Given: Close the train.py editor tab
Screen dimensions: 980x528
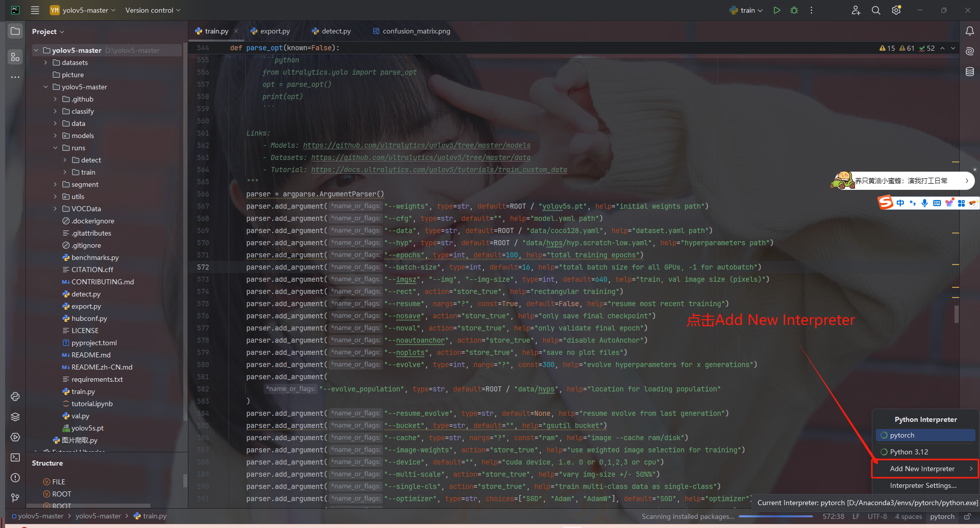Looking at the screenshot, I should 236,31.
